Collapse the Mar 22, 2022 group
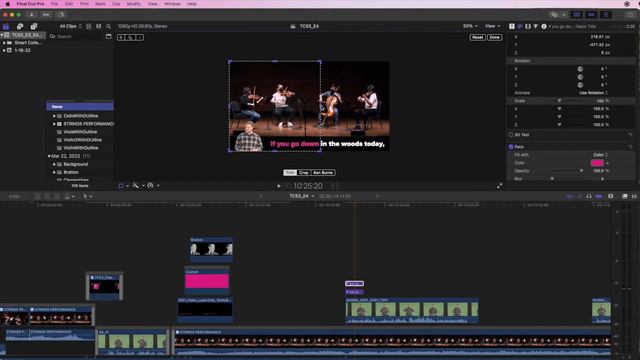Screen dimensions: 640x360 click(x=49, y=156)
